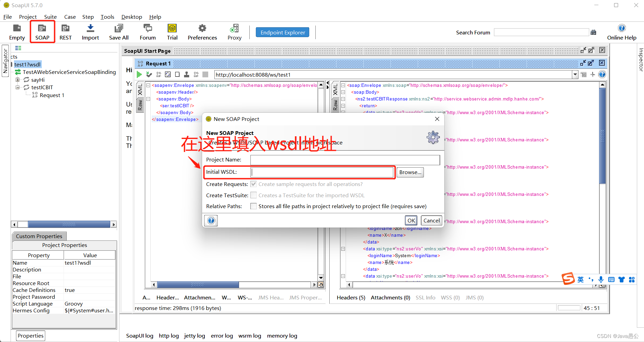The height and width of the screenshot is (342, 644).
Task: Click the Sogou S input method icon
Action: [x=568, y=279]
